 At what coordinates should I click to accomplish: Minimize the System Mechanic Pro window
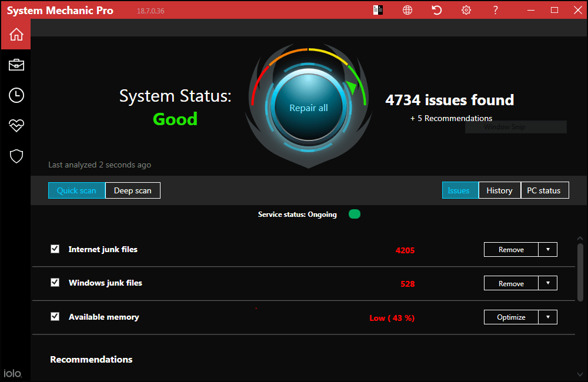[531, 10]
